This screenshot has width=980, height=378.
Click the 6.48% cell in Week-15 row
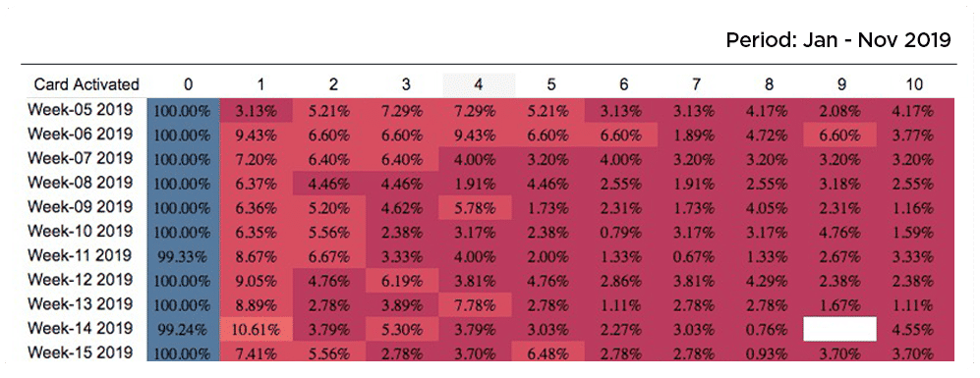point(548,352)
